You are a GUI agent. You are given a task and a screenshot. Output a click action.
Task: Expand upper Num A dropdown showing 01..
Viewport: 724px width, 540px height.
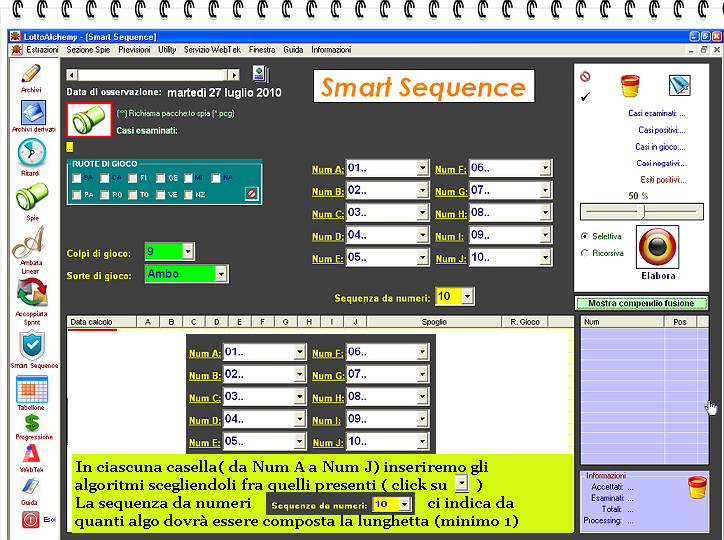click(x=422, y=168)
